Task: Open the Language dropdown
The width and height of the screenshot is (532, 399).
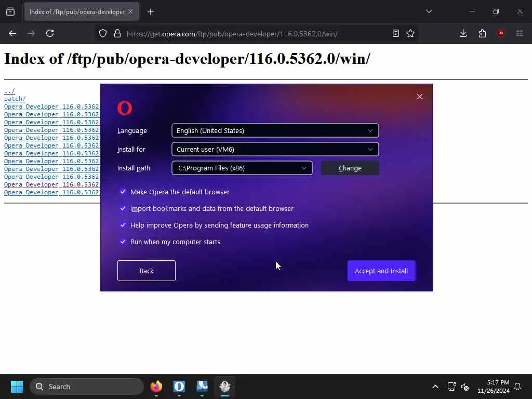Action: click(x=275, y=130)
